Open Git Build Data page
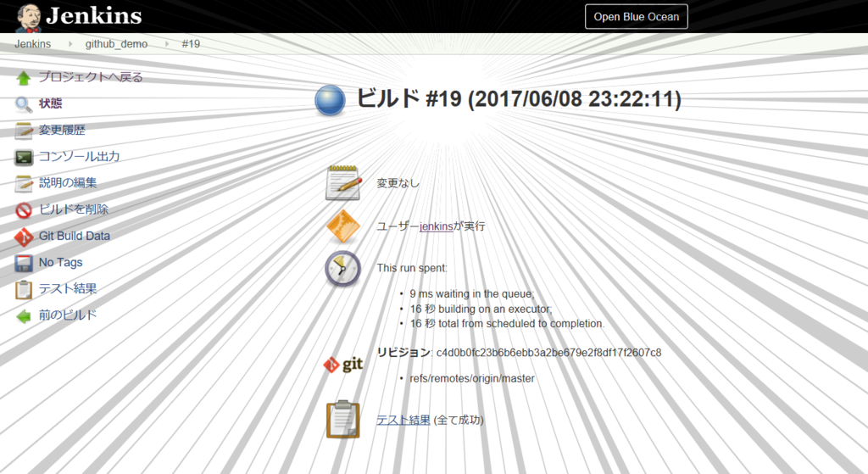 (x=75, y=236)
